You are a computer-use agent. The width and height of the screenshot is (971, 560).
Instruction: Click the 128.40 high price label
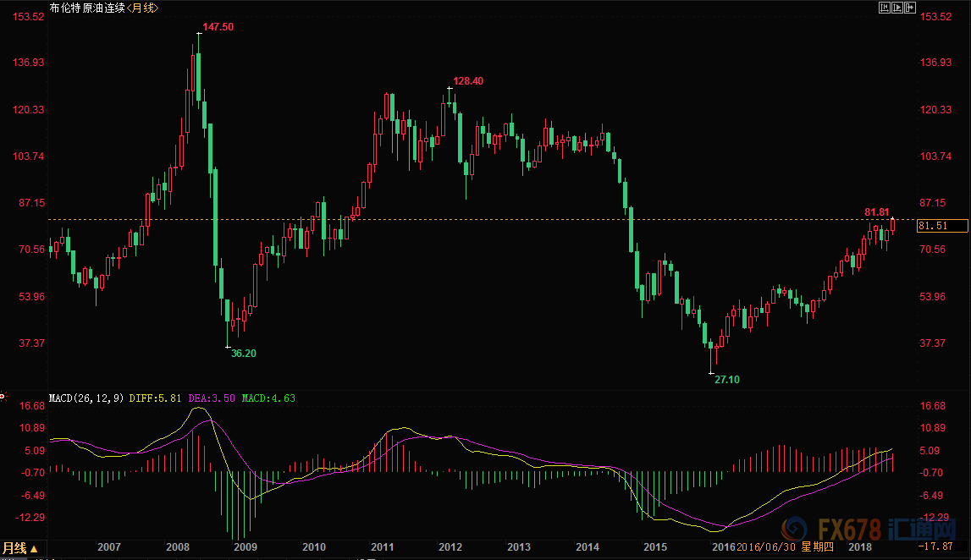[x=468, y=81]
